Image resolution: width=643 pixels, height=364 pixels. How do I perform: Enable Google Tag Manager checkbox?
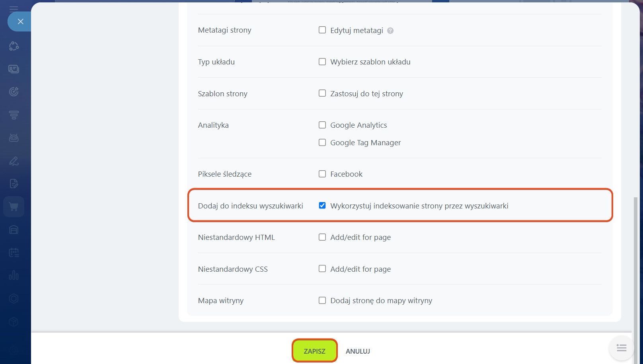coord(322,142)
